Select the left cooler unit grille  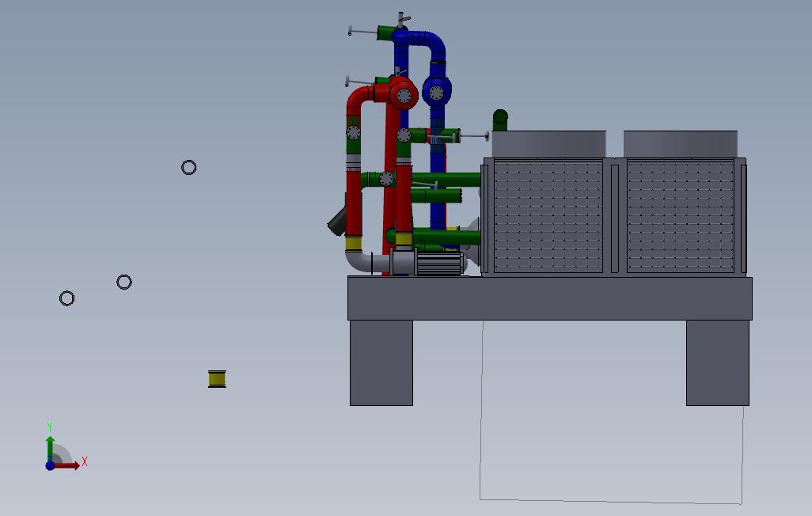(548, 217)
